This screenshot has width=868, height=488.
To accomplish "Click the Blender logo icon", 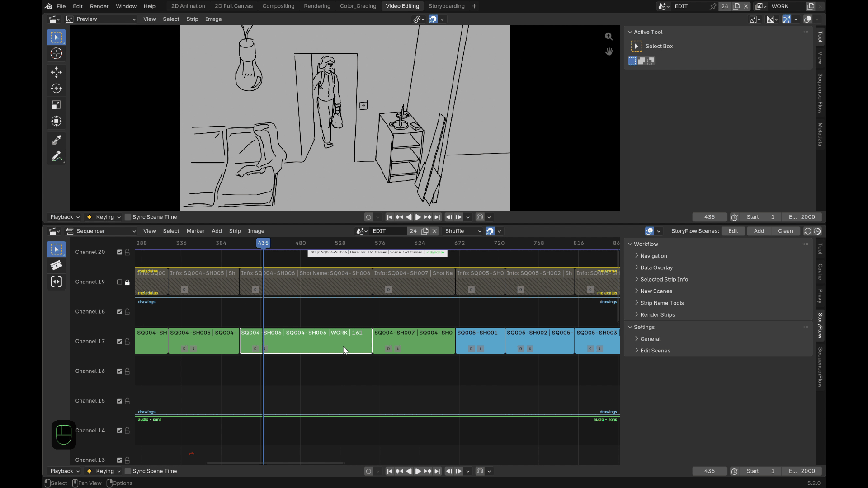I will (x=48, y=6).
